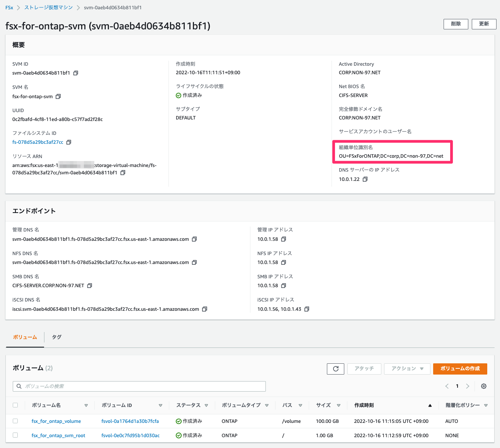Viewport: 500px width, 448px height.
Task: Copy the SMB DNS 名 value
Action: pos(89,285)
